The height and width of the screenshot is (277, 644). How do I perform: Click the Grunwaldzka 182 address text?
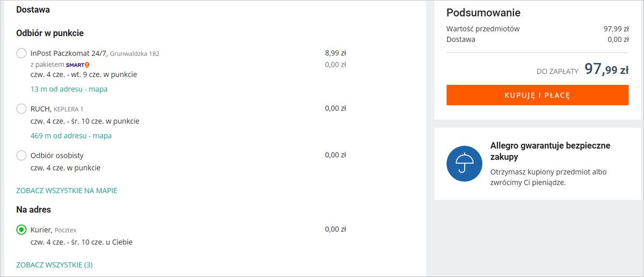[x=134, y=54]
